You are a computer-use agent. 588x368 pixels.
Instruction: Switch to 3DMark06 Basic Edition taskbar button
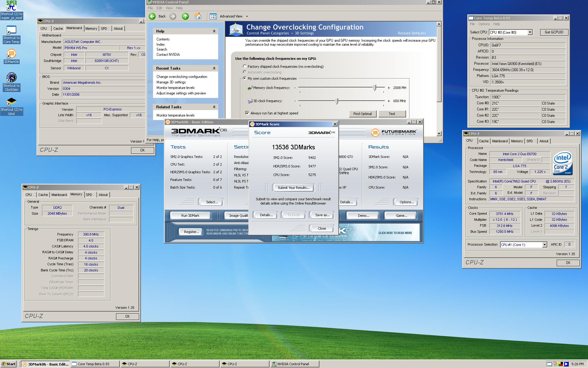click(x=45, y=364)
